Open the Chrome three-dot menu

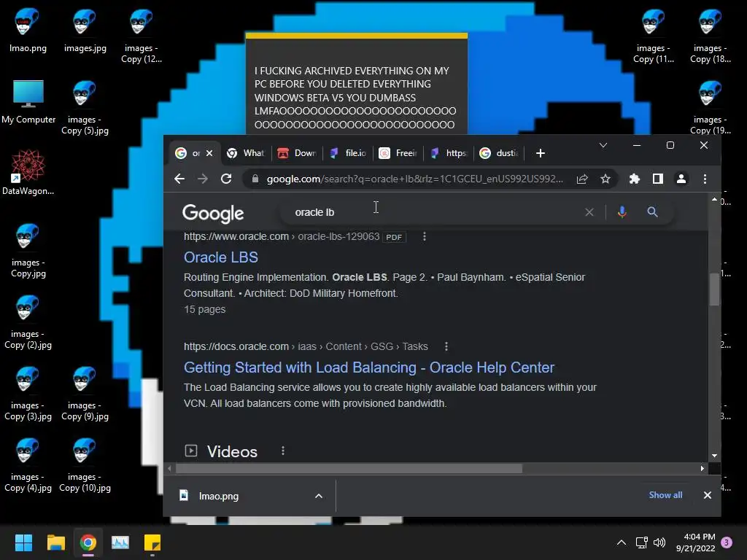(705, 179)
